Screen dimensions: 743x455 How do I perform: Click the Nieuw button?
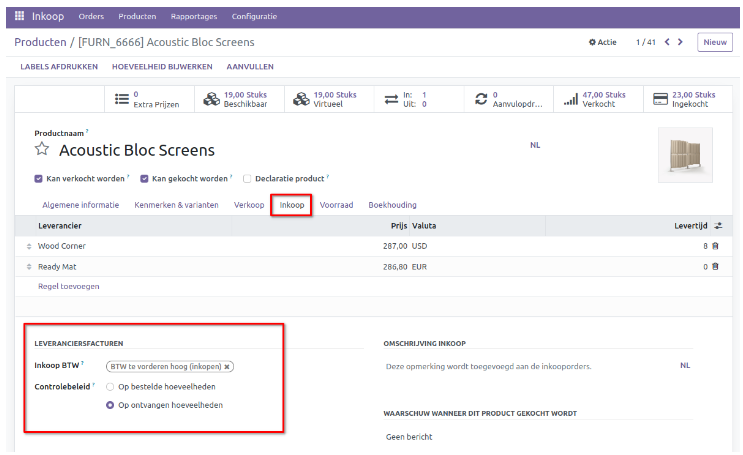click(x=715, y=42)
